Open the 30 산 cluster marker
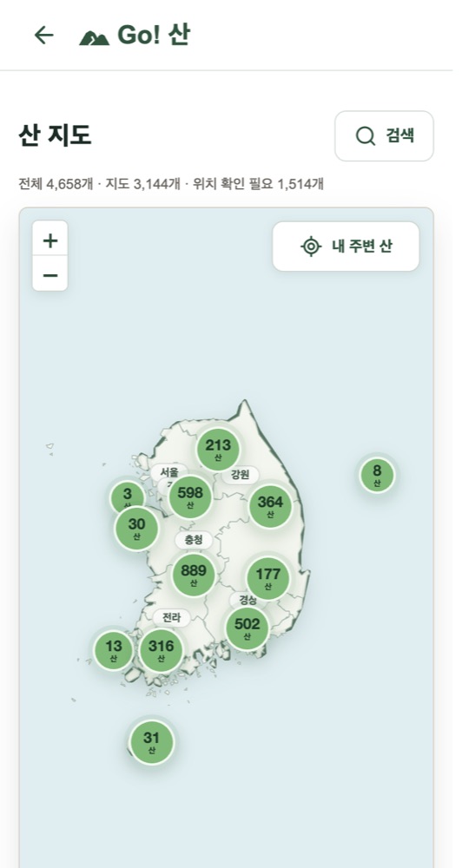The width and height of the screenshot is (462, 868). coord(136,528)
